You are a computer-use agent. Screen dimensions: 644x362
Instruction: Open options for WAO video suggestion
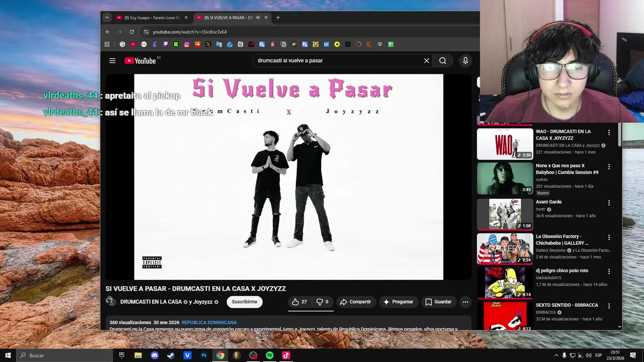pyautogui.click(x=609, y=133)
